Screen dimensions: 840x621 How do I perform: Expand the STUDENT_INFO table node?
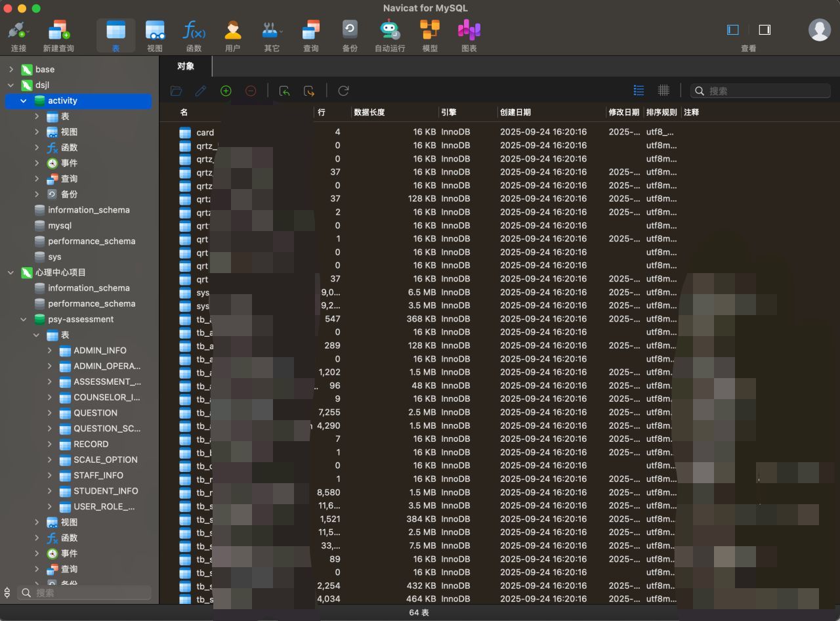(50, 491)
